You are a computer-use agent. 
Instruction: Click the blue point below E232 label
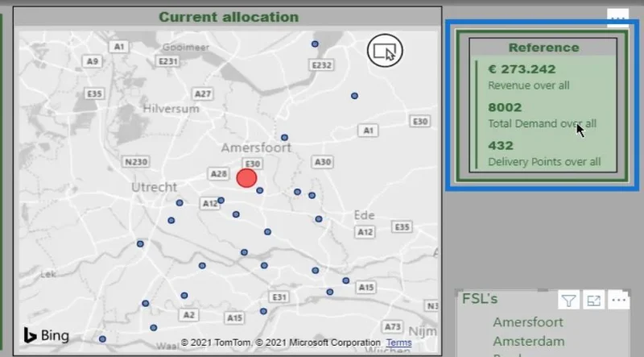coord(354,96)
